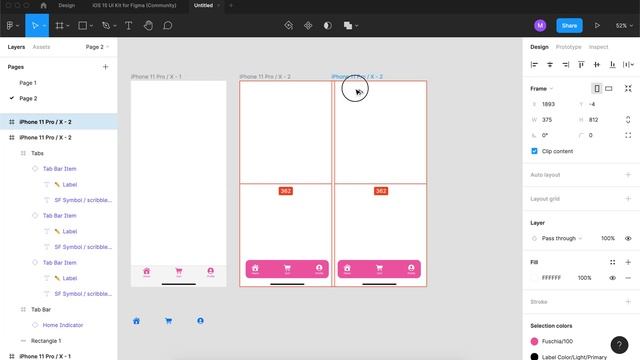Switch to the Assets tab
This screenshot has width=640, height=360.
pyautogui.click(x=41, y=47)
